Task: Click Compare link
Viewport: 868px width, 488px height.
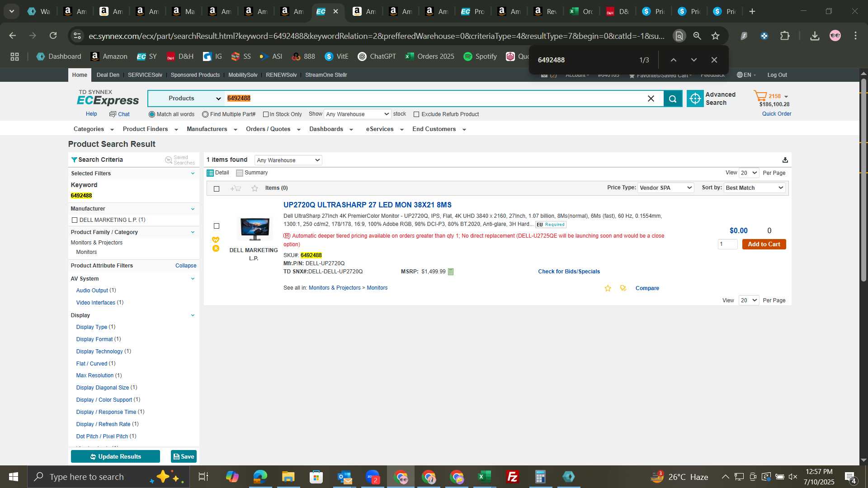Action: [x=647, y=288]
